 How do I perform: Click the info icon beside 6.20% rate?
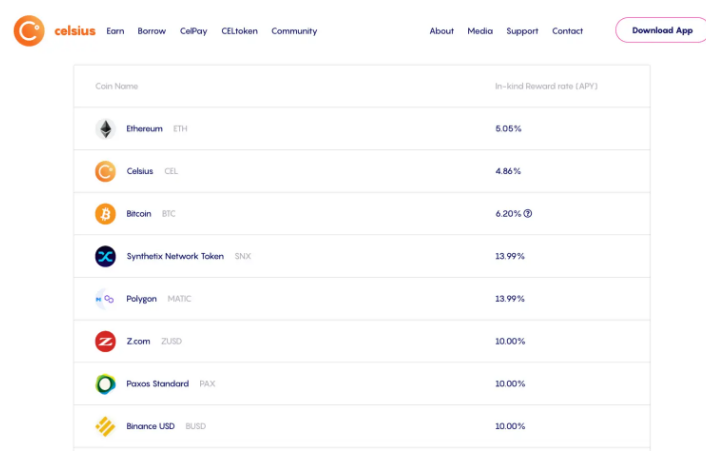(528, 214)
